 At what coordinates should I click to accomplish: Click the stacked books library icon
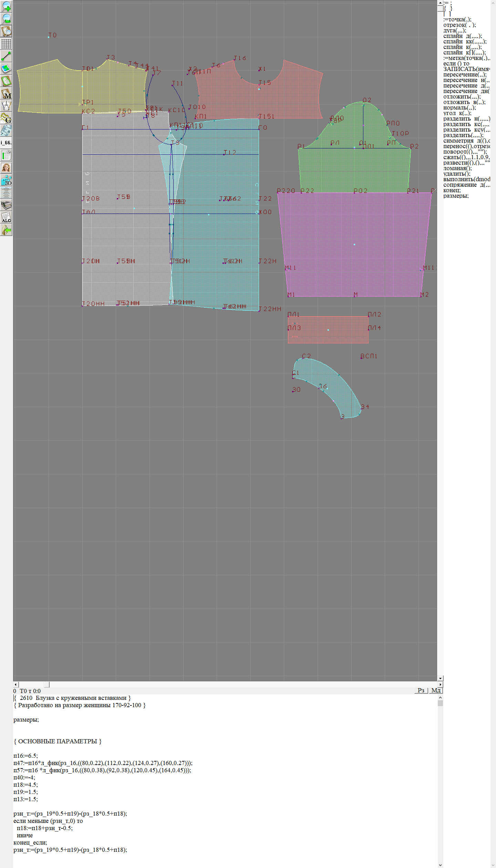tap(6, 205)
